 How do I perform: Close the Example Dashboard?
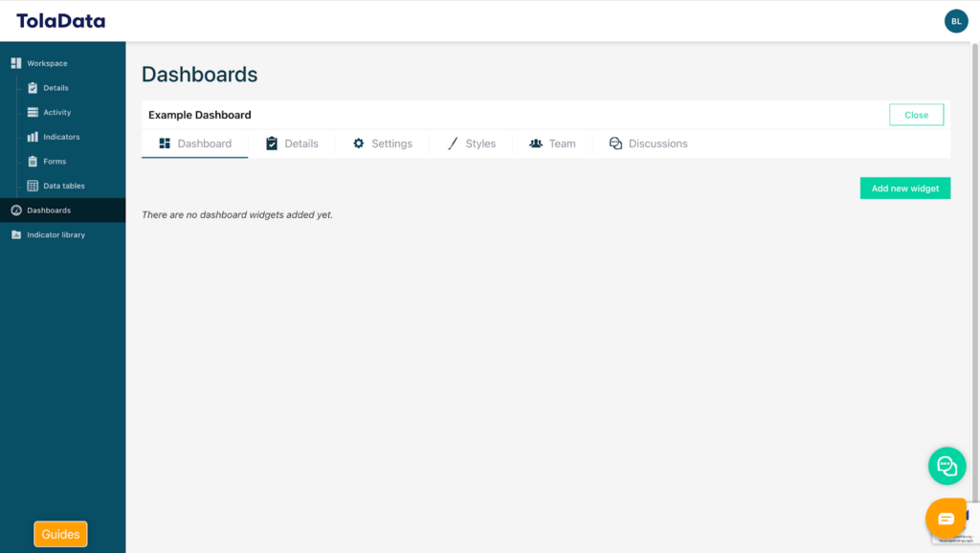tap(916, 115)
